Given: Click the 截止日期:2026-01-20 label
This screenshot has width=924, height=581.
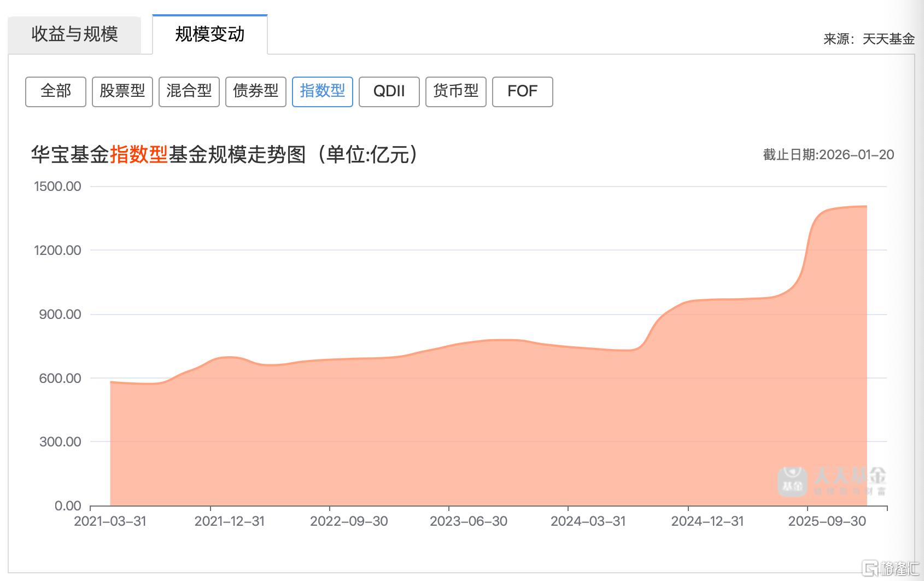Looking at the screenshot, I should (x=829, y=155).
